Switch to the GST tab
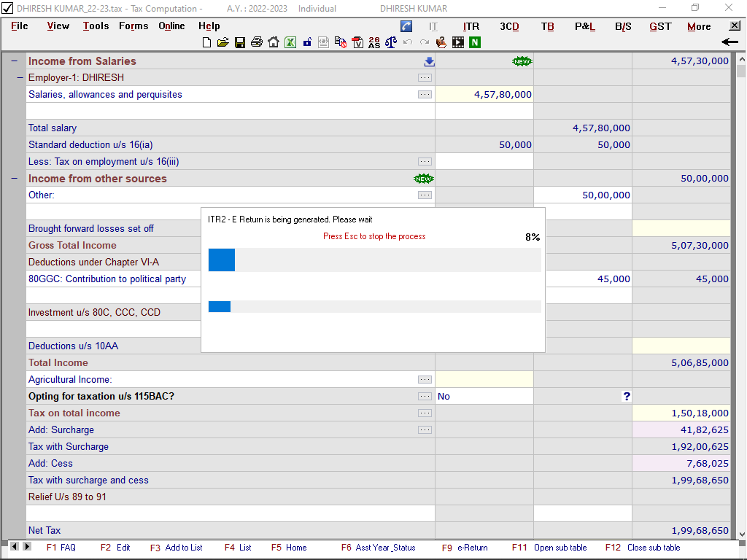Image resolution: width=747 pixels, height=560 pixels. pyautogui.click(x=660, y=26)
